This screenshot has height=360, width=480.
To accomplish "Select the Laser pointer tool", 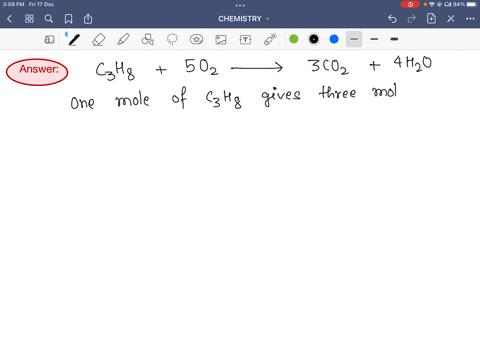I will (x=270, y=39).
